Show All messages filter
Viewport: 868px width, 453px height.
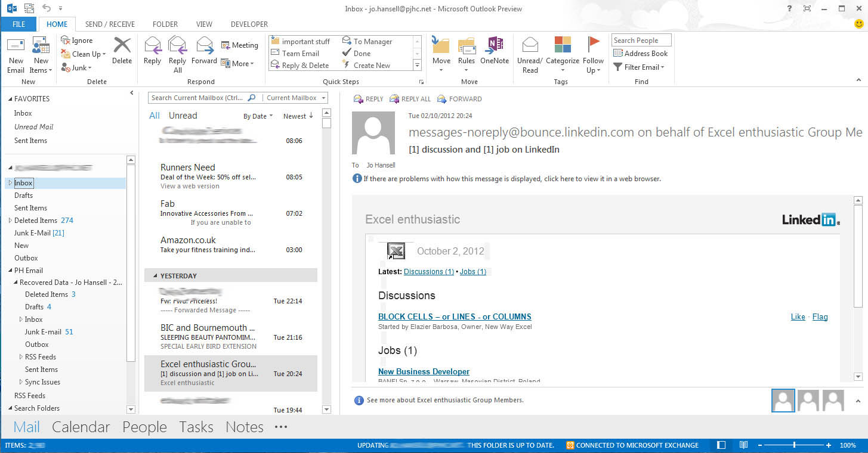pyautogui.click(x=155, y=116)
